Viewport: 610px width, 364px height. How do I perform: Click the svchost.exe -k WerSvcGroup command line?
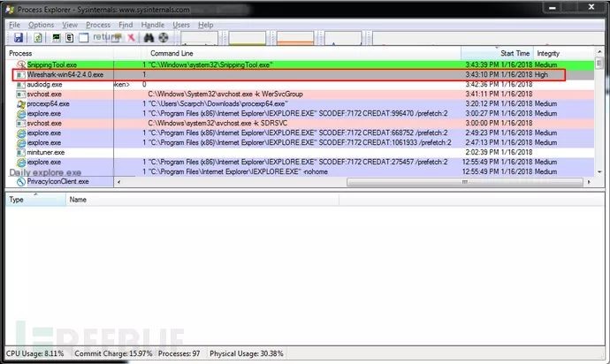click(225, 95)
